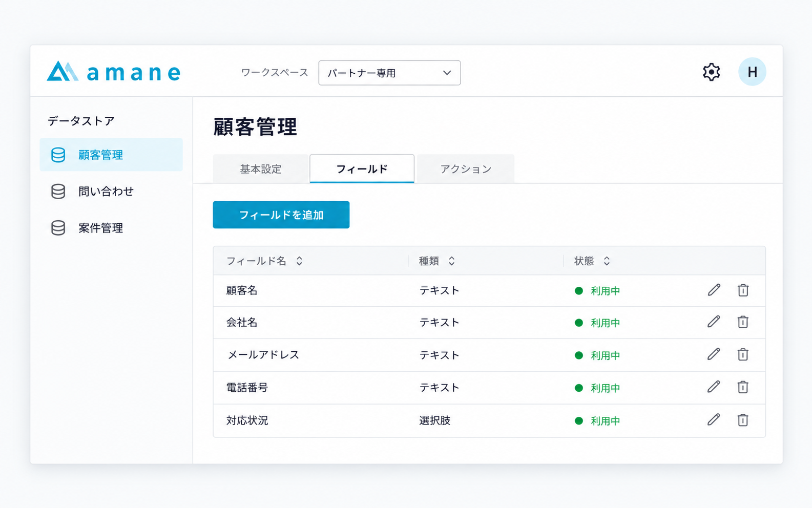Viewport: 812px width, 508px height.
Task: Click the 会社名 field name cell
Action: pos(242,322)
